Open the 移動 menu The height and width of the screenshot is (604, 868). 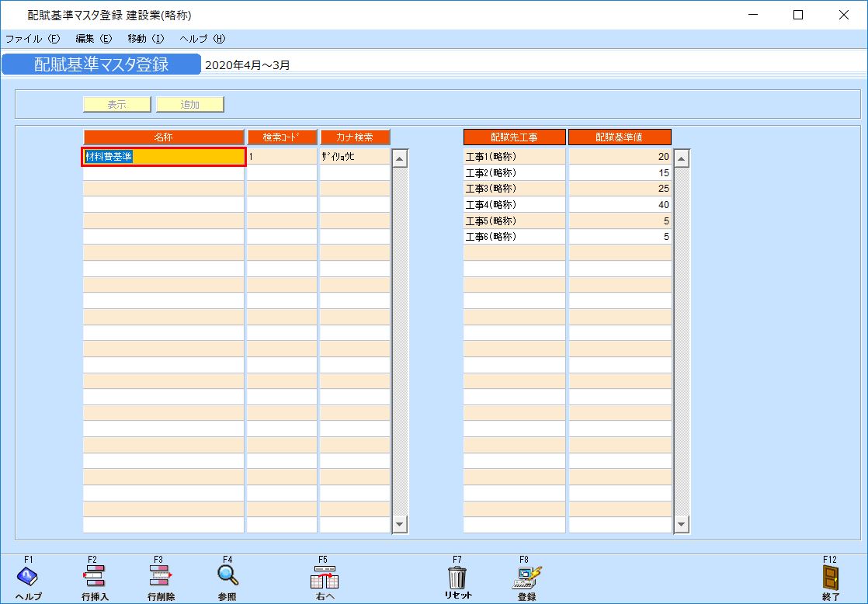click(x=146, y=39)
